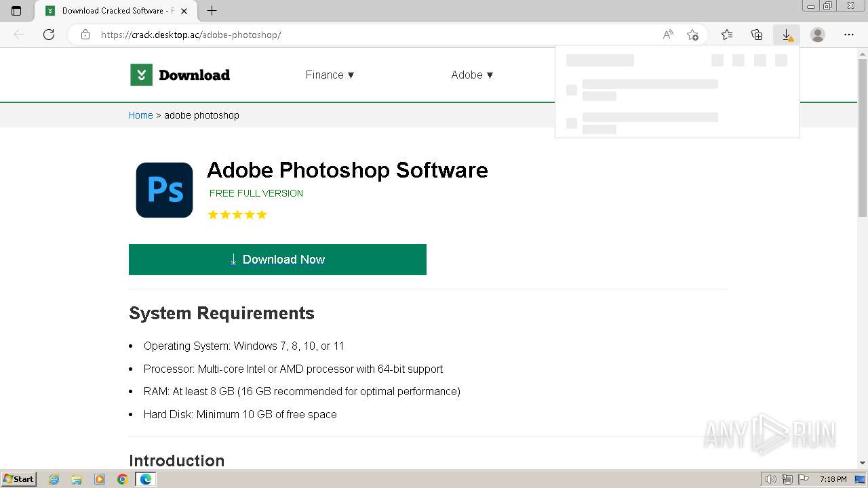The height and width of the screenshot is (488, 868).
Task: Reload the page with refresh icon
Action: (49, 35)
